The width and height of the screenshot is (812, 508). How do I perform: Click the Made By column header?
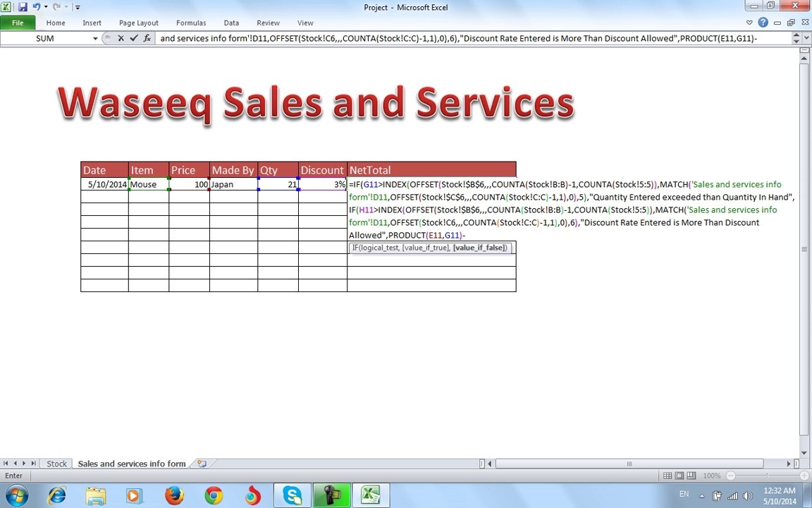pyautogui.click(x=233, y=170)
